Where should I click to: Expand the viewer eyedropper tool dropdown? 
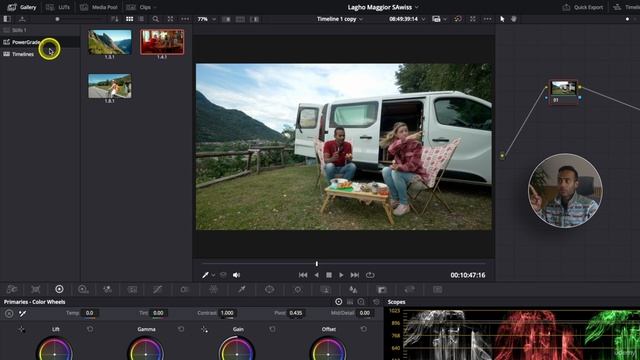[213, 276]
